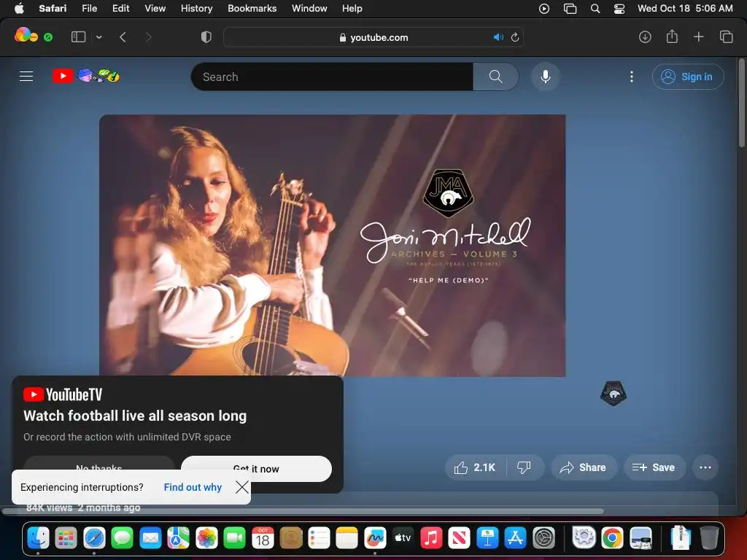Open the Window menu

click(x=309, y=9)
